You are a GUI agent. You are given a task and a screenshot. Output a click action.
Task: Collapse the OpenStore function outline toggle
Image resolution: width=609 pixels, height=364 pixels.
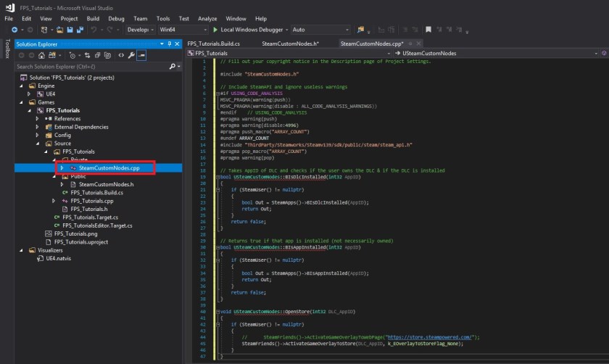pyautogui.click(x=218, y=312)
